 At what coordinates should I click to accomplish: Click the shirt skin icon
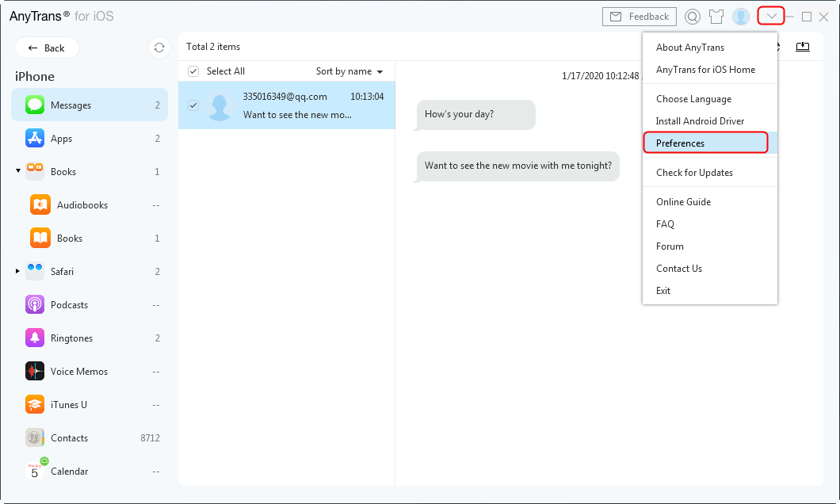pyautogui.click(x=716, y=17)
